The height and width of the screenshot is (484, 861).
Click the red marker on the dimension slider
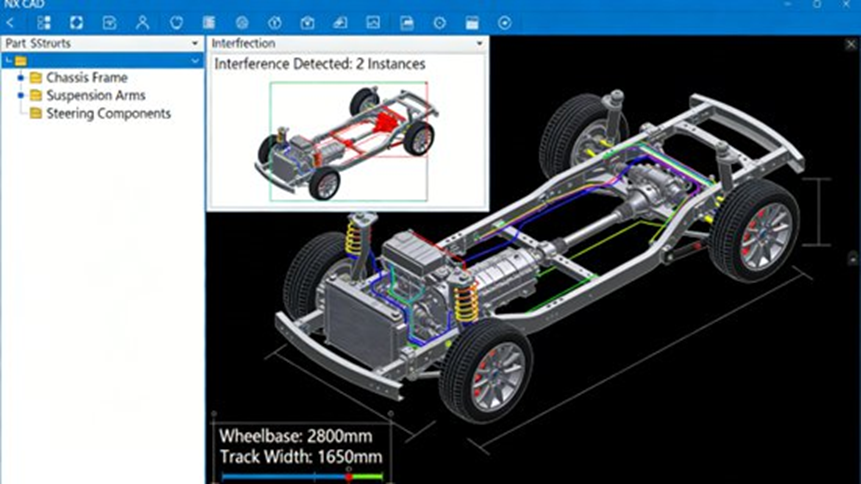[x=348, y=476]
